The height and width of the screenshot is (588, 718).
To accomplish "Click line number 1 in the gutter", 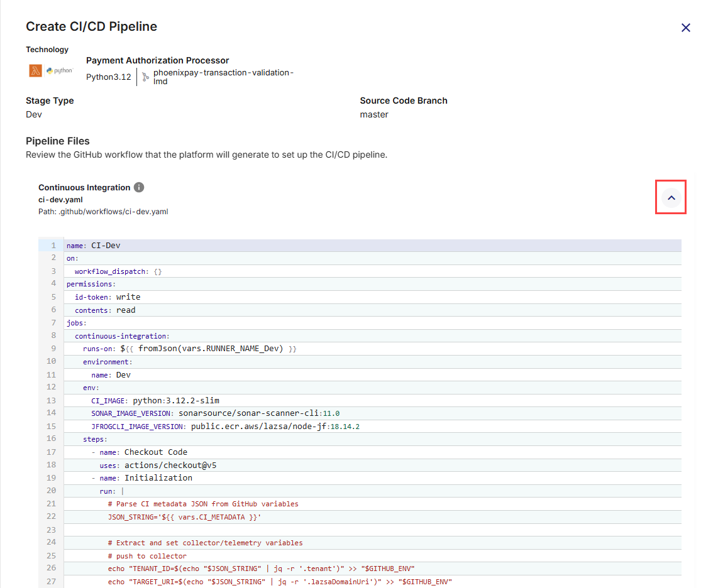I will [53, 246].
